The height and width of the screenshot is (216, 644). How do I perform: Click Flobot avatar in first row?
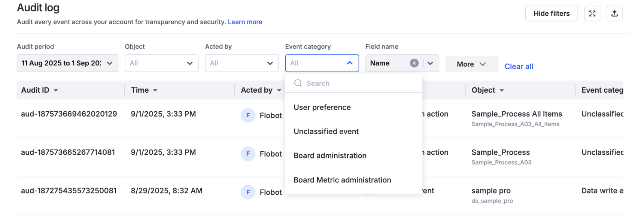point(248,115)
